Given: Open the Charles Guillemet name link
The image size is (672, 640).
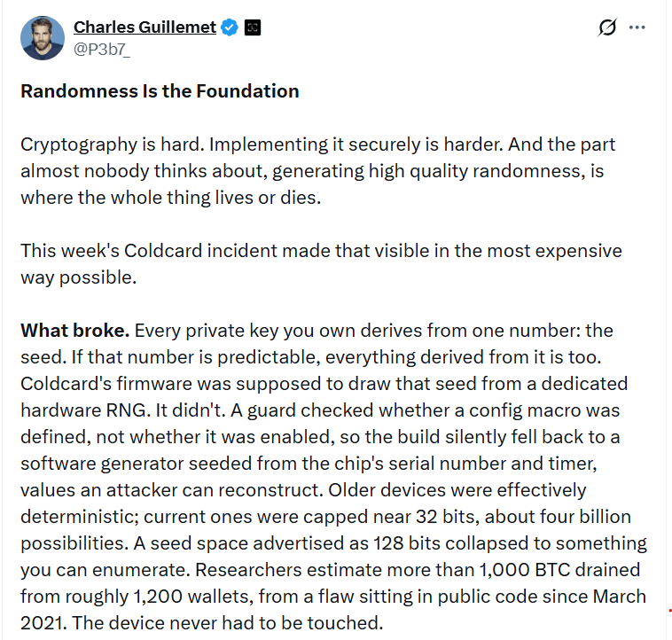Looking at the screenshot, I should pos(145,27).
